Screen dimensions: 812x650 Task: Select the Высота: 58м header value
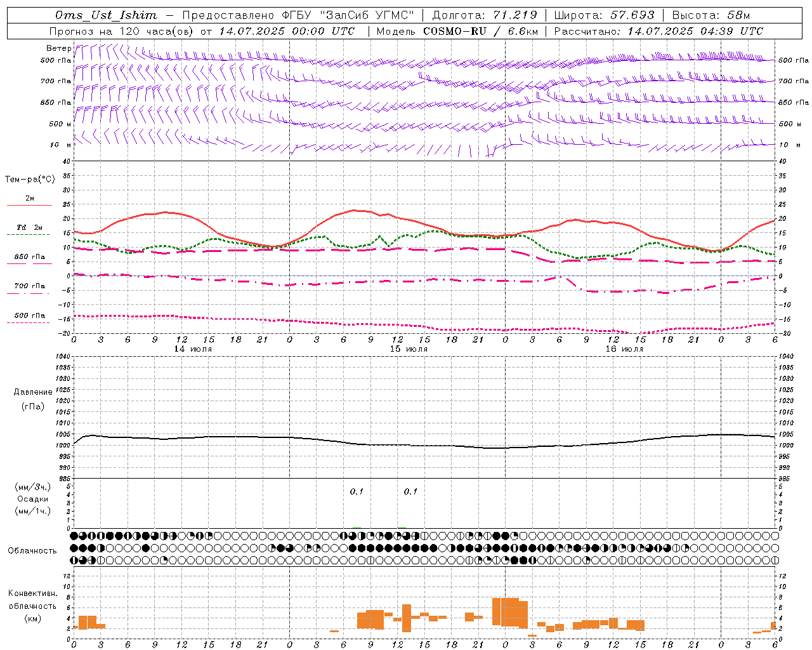tap(710, 15)
